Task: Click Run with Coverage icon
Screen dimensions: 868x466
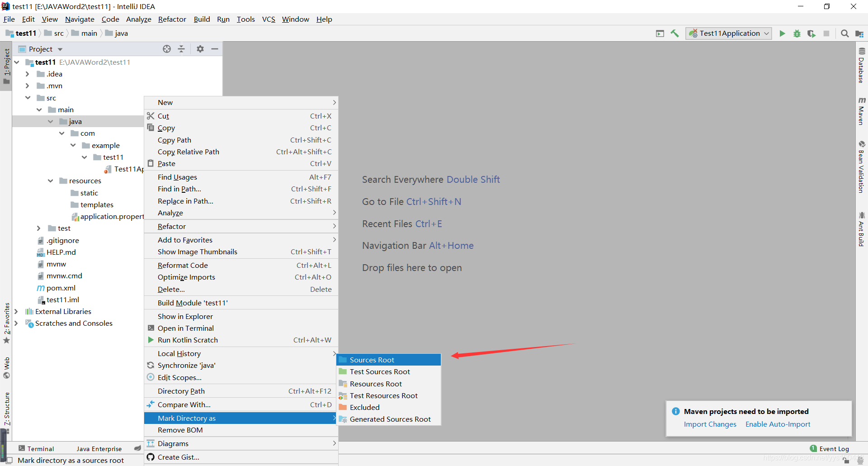Action: click(811, 33)
